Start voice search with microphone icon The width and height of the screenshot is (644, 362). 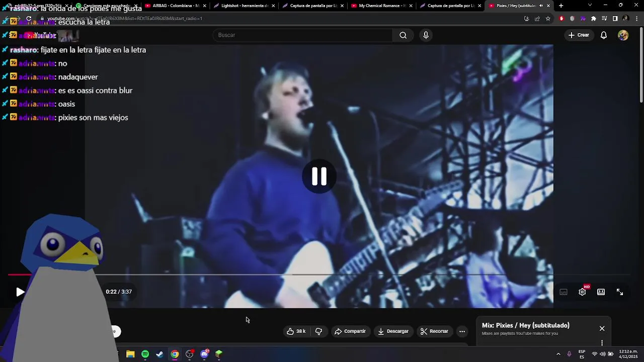pos(426,35)
